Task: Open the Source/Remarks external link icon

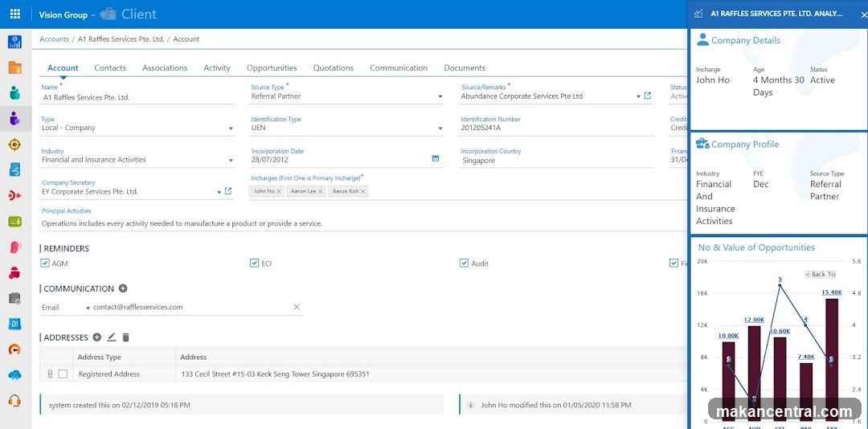Action: pos(648,96)
